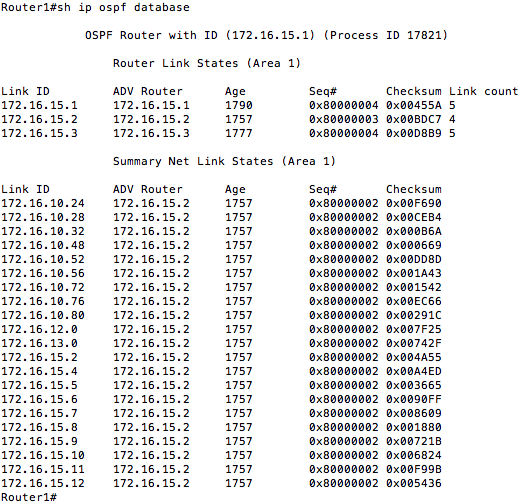Select Seq# 0x80000003 for router 172.16.15.2

(x=343, y=119)
